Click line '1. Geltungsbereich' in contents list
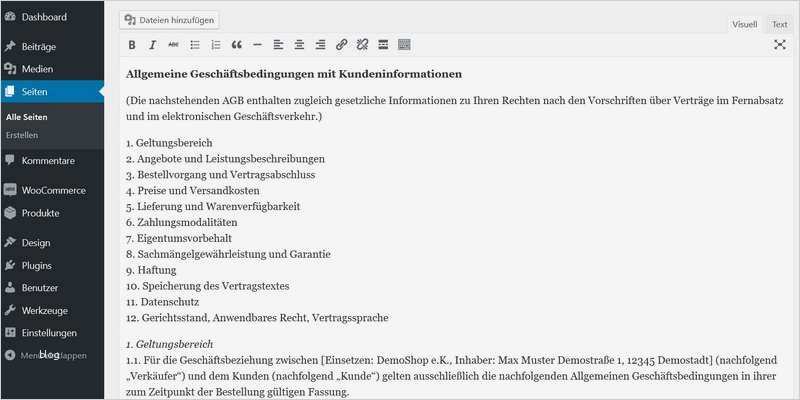Image resolution: width=800 pixels, height=400 pixels. (169, 143)
